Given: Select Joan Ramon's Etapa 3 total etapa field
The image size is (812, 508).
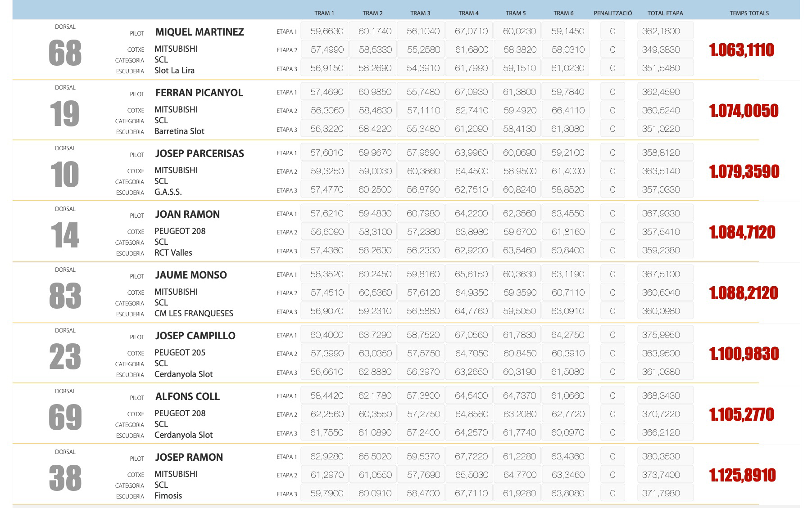Looking at the screenshot, I should click(665, 250).
